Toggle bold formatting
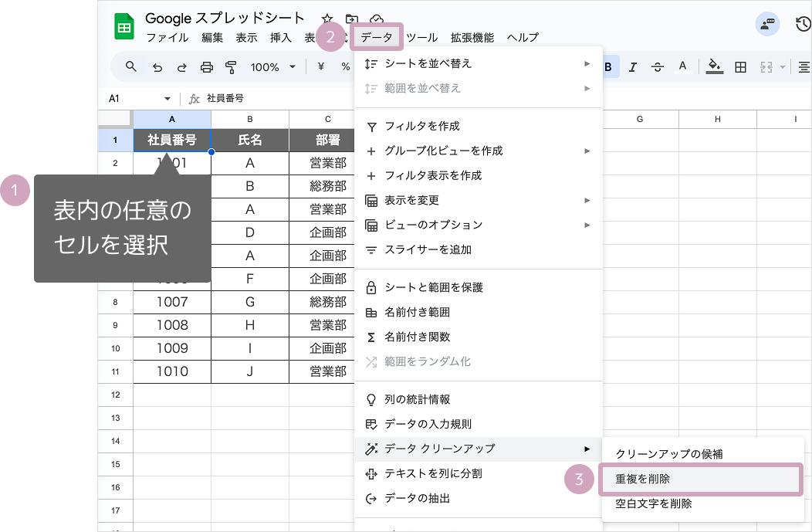This screenshot has width=812, height=532. point(609,67)
